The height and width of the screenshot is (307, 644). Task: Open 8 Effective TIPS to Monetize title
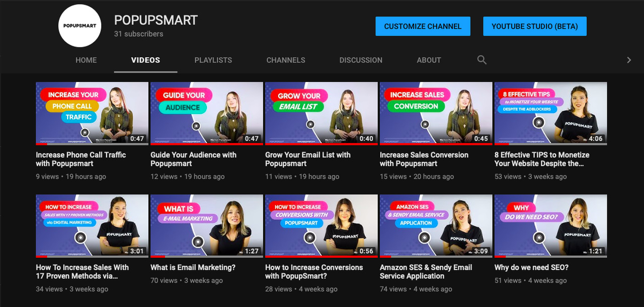click(541, 159)
